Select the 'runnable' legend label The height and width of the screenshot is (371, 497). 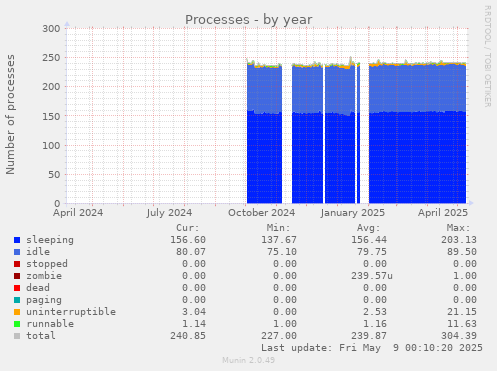tap(50, 324)
